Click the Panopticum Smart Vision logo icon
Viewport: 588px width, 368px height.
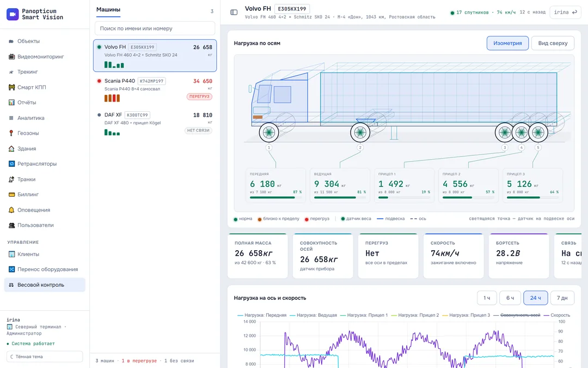coord(13,14)
